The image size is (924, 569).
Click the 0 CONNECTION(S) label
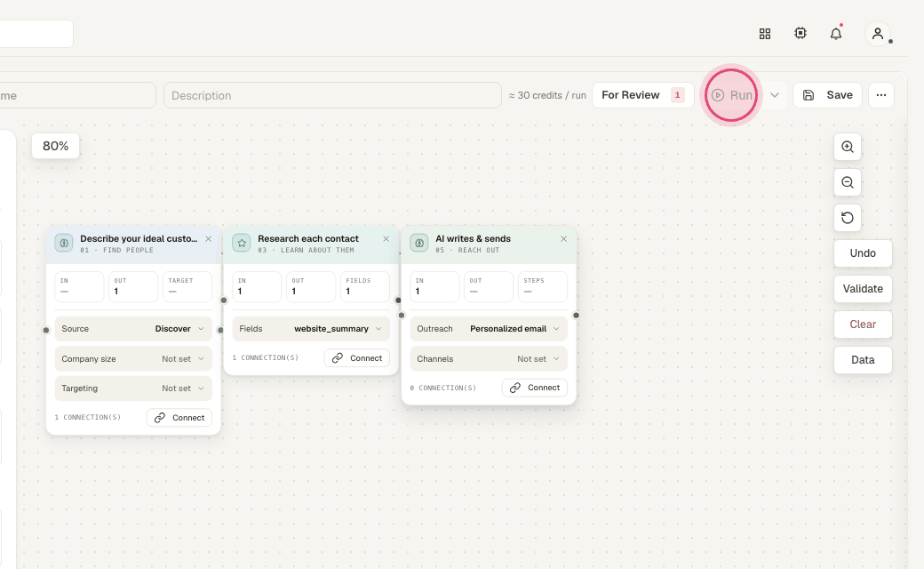(x=443, y=388)
